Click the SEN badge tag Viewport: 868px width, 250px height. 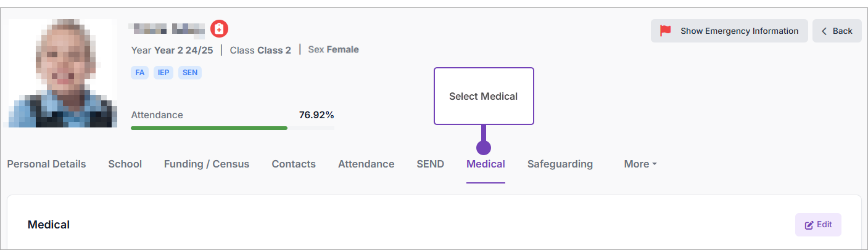(x=190, y=73)
